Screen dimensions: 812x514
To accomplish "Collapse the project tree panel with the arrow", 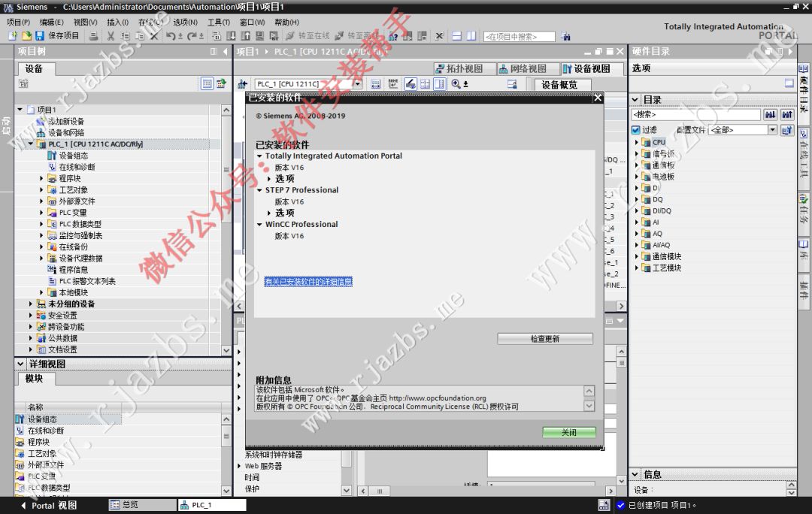I will [x=226, y=52].
